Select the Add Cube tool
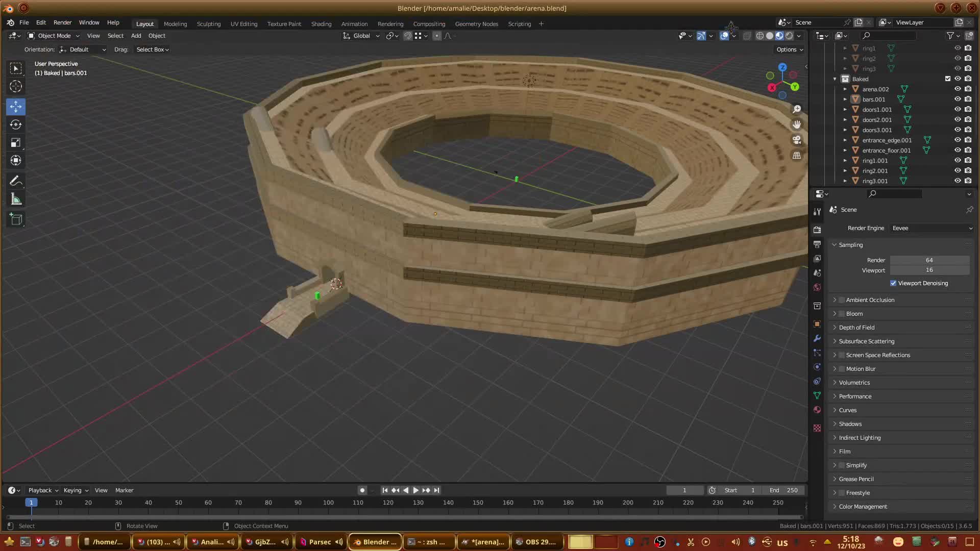980x551 pixels. coord(16,220)
